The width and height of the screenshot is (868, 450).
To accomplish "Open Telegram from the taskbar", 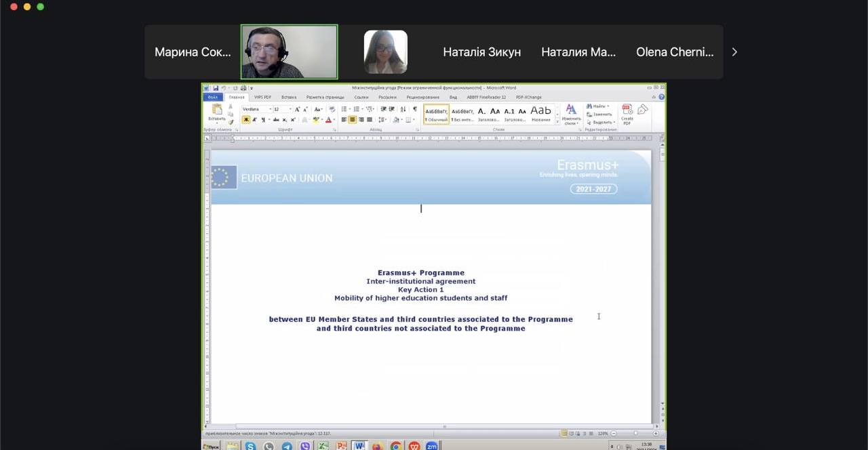I will [287, 446].
